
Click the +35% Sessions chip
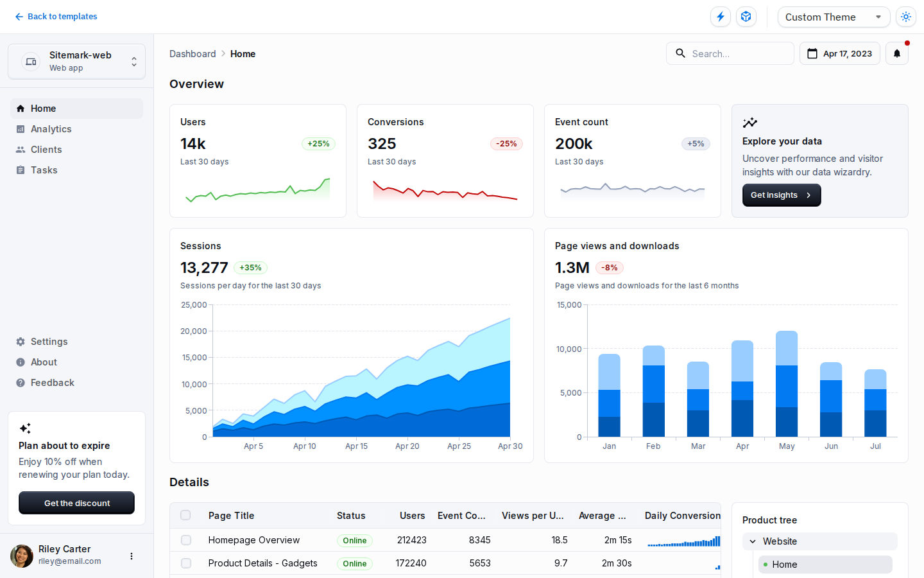250,268
